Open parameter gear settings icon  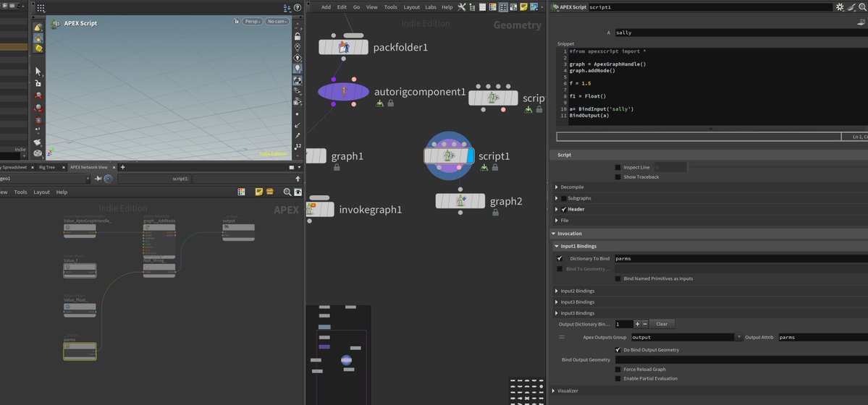(840, 7)
